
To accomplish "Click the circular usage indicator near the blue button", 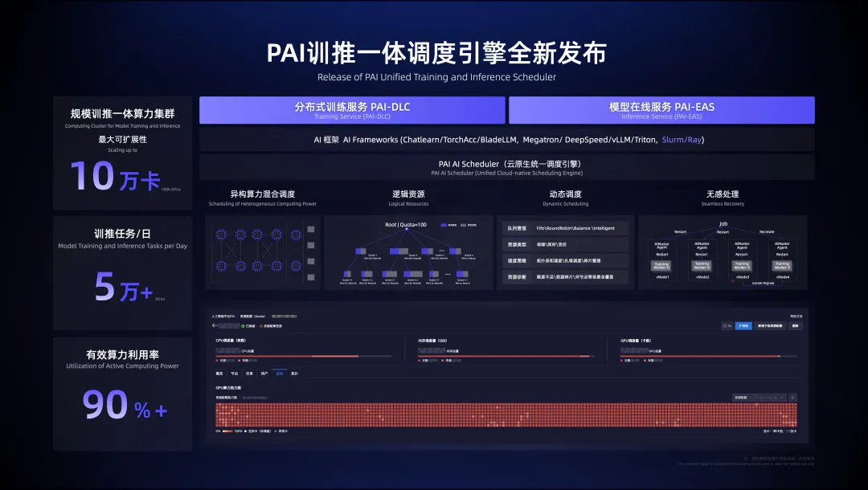I will (x=727, y=326).
